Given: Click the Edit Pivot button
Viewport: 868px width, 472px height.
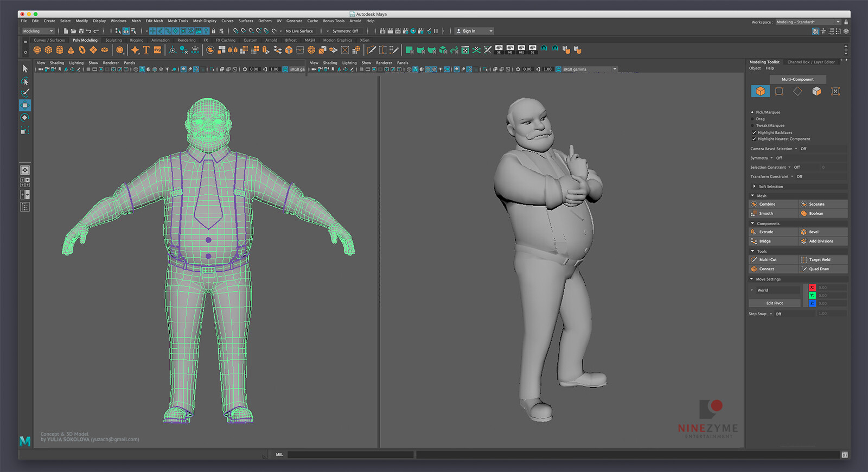Looking at the screenshot, I should pyautogui.click(x=774, y=303).
